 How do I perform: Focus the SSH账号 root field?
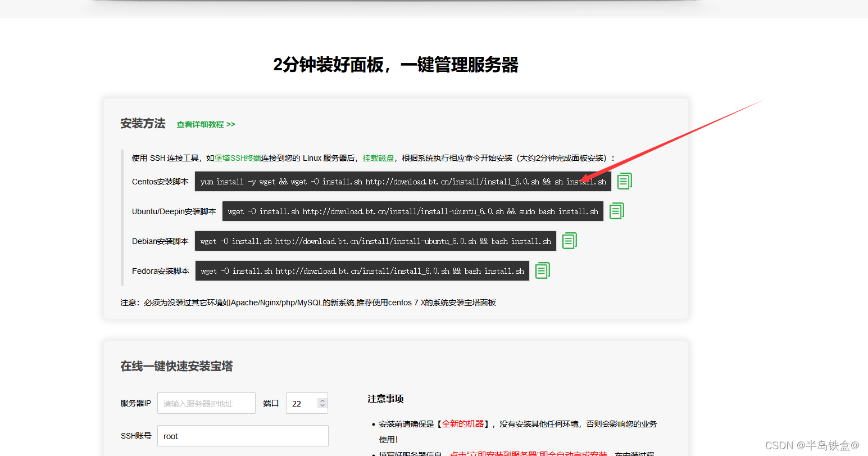[x=243, y=436]
